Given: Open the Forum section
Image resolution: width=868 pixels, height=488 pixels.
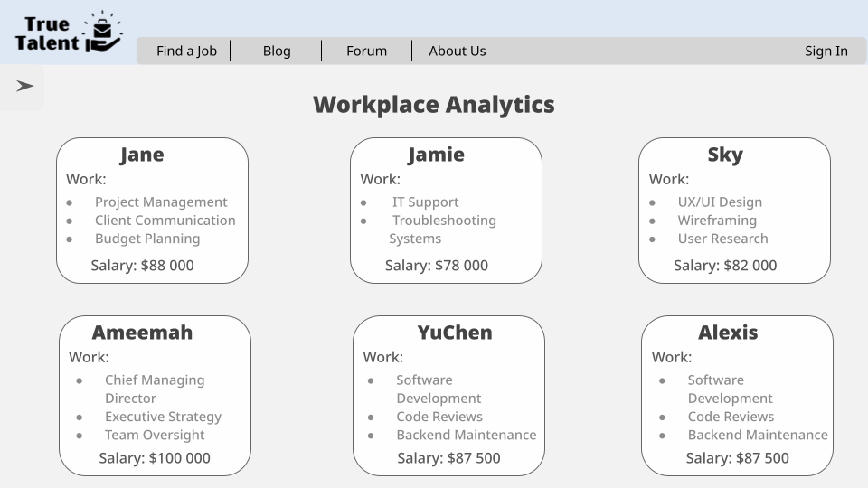Looking at the screenshot, I should coord(366,51).
